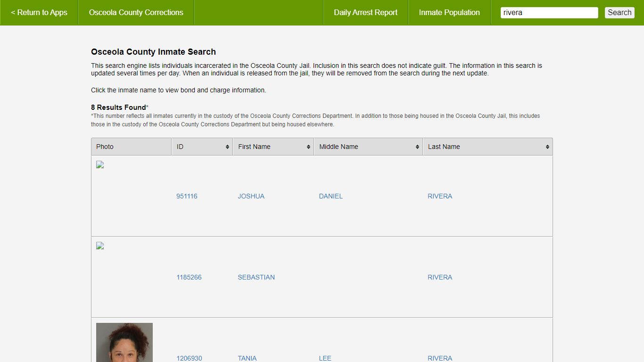
Task: Click the Photo column header
Action: (x=132, y=147)
